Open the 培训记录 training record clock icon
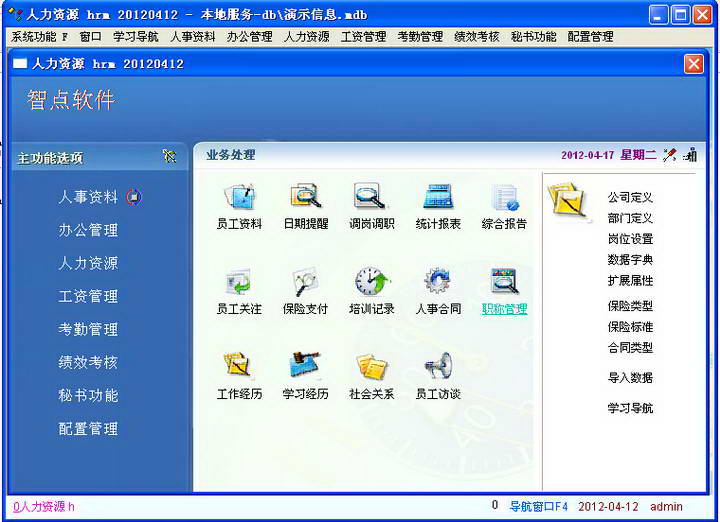 click(371, 281)
